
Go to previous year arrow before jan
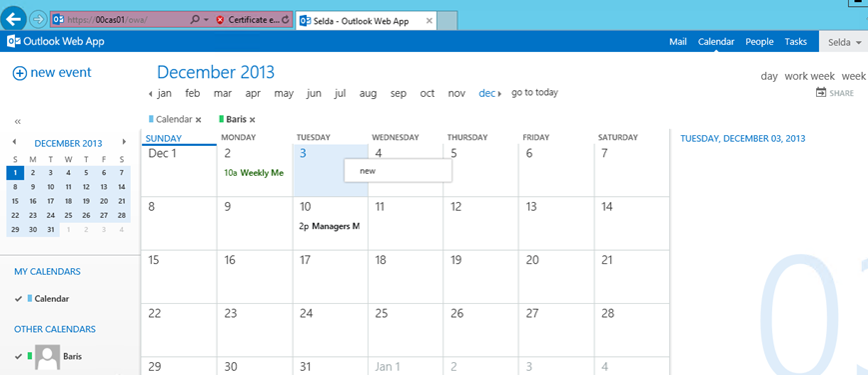coord(151,94)
